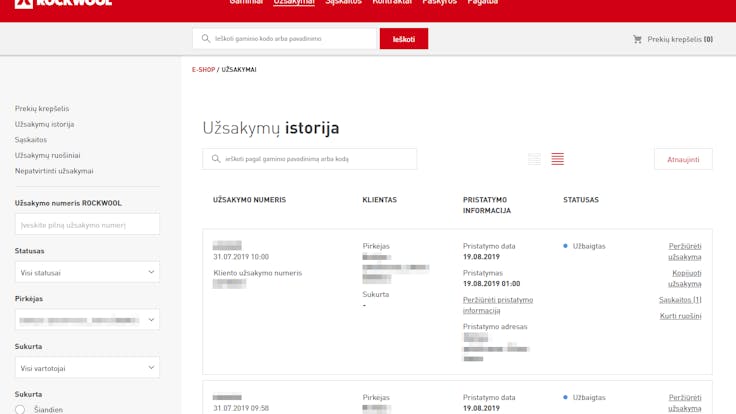
Task: Click the magnifier icon in order history search
Action: 215,159
